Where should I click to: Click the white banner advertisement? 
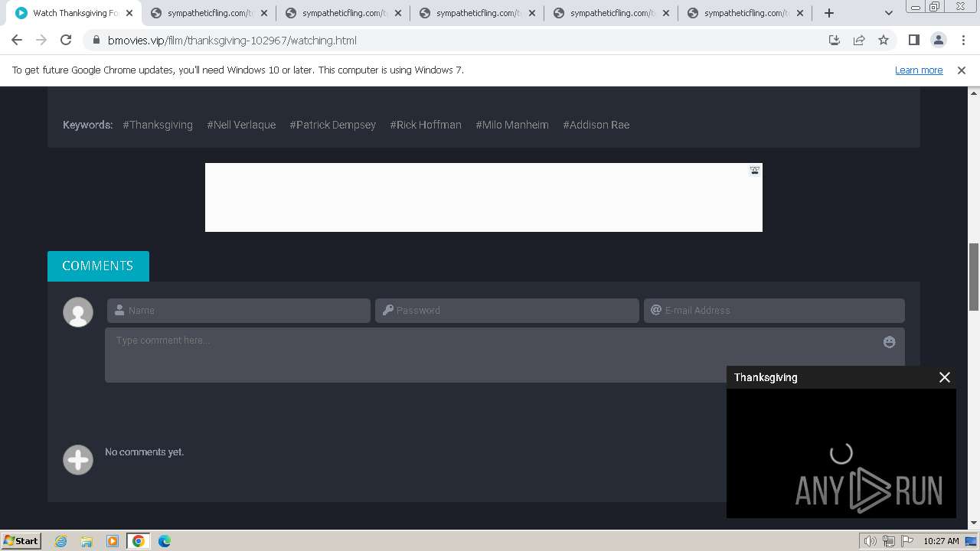(483, 197)
